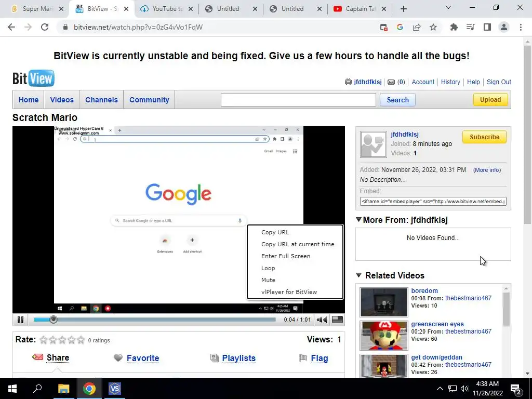Select Copy URL at current time

tap(298, 244)
